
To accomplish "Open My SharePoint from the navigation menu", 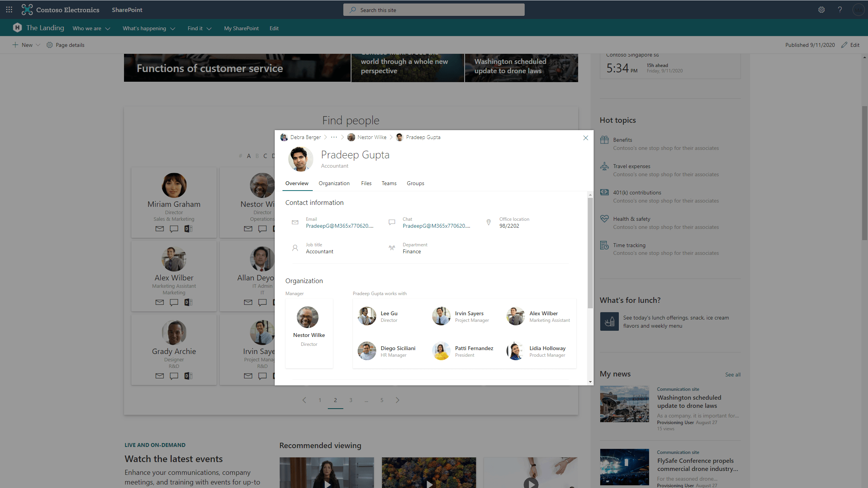I will click(241, 28).
